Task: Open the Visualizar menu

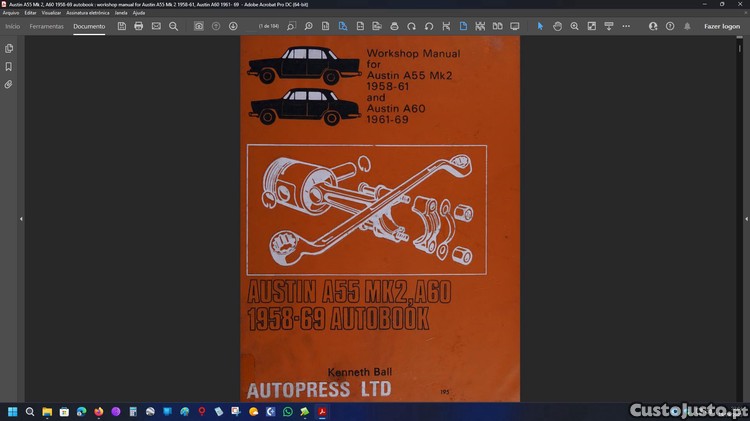Action: (51, 13)
